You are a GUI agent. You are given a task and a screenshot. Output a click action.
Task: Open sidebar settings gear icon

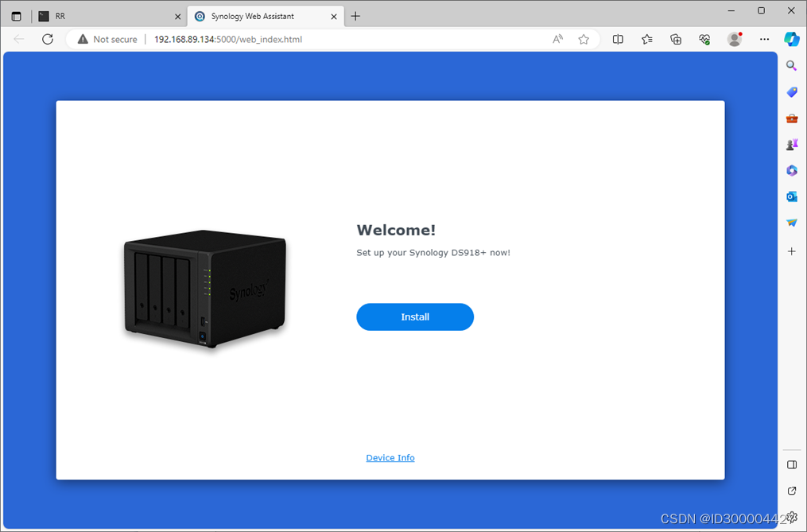[x=793, y=517]
